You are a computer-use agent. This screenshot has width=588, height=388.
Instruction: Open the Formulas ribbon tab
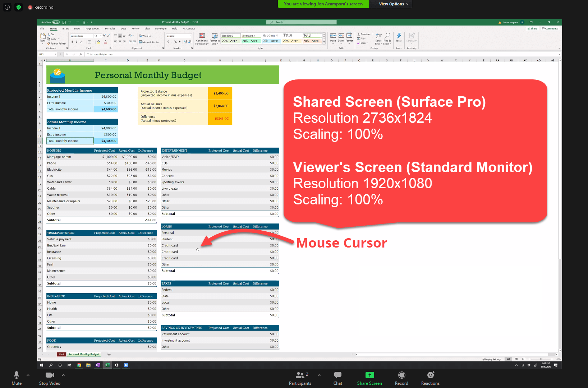(110, 29)
